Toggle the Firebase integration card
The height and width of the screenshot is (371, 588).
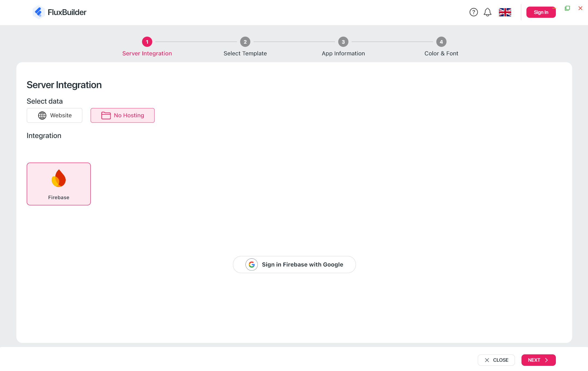pyautogui.click(x=59, y=184)
